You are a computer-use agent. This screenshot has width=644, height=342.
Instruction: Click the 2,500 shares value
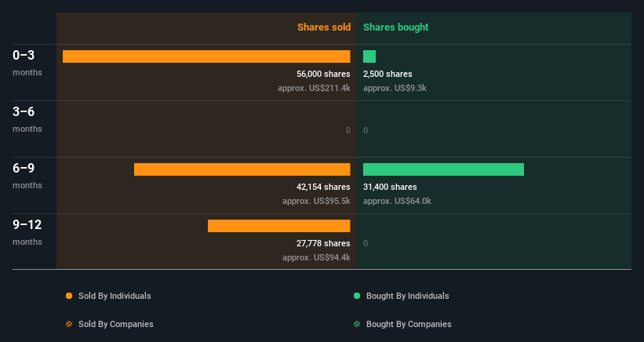click(387, 74)
